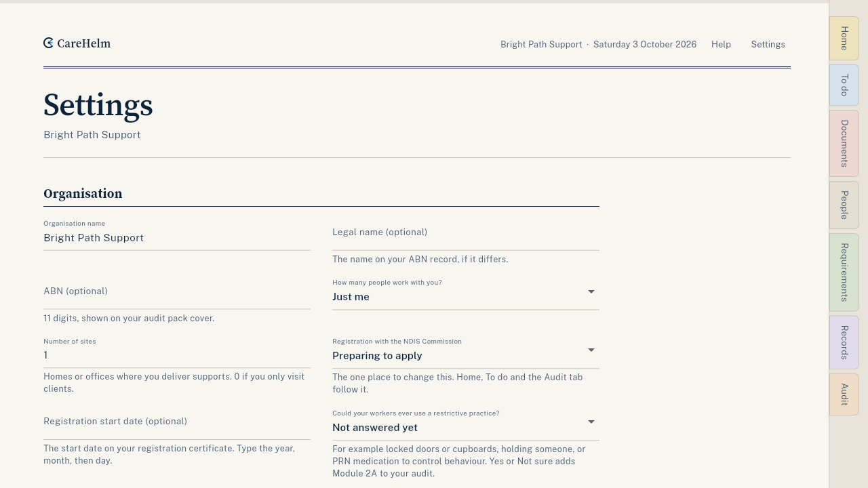868x488 pixels.
Task: Open the NDIS Commission registration dropdown
Action: coord(466,352)
